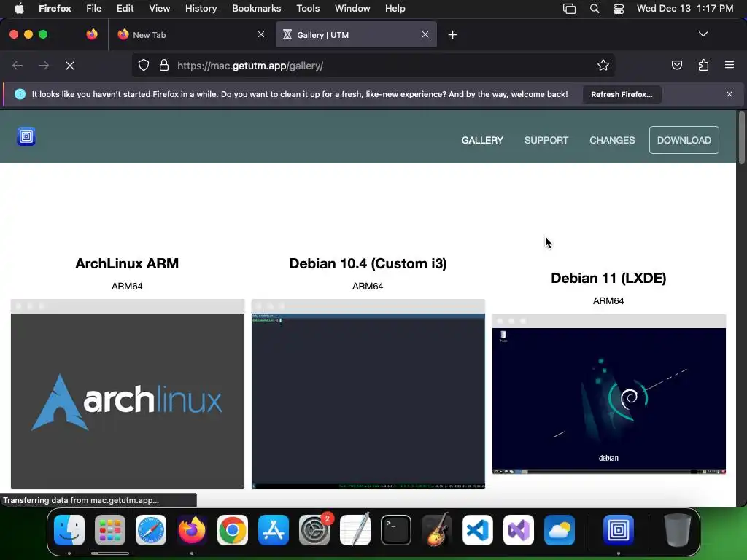Open the Apple menu
The height and width of the screenshot is (560, 747).
pyautogui.click(x=19, y=9)
